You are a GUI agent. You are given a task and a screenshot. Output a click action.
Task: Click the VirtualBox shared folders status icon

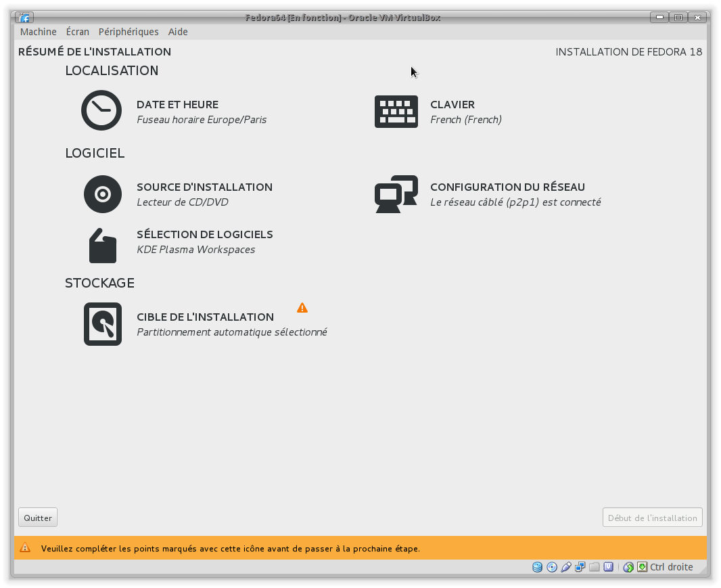pos(594,567)
